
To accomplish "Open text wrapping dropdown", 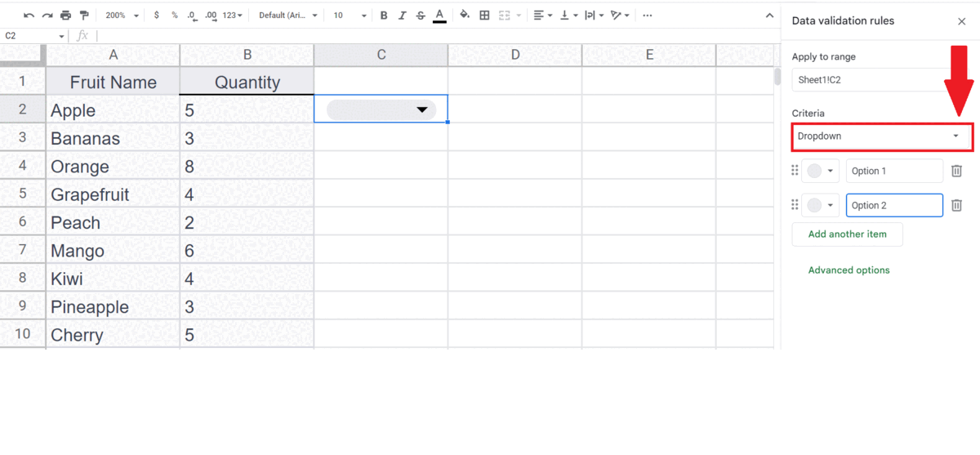I will click(594, 16).
